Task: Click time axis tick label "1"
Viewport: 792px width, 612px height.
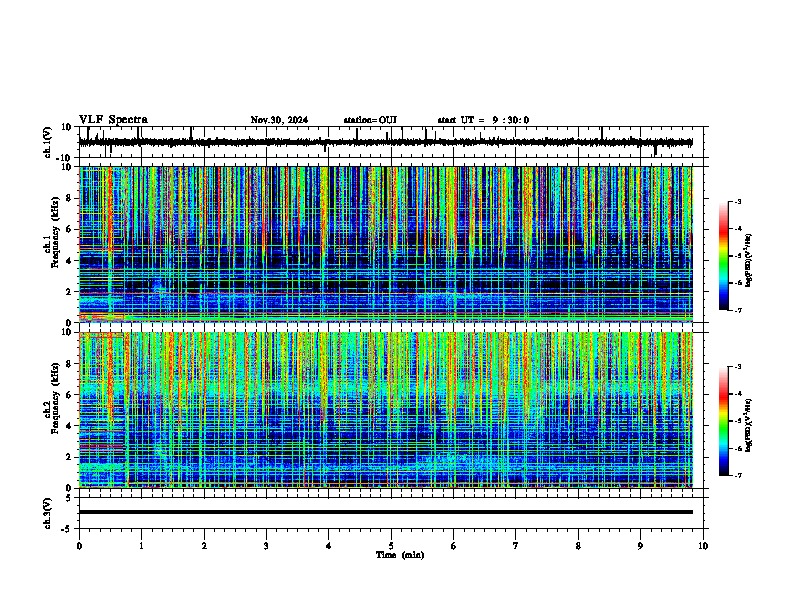Action: (x=141, y=546)
